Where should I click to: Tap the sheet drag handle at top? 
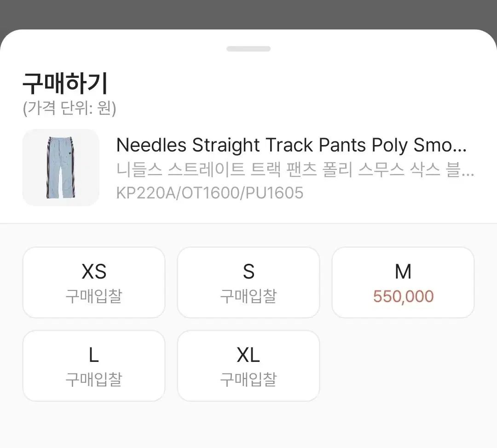[248, 49]
